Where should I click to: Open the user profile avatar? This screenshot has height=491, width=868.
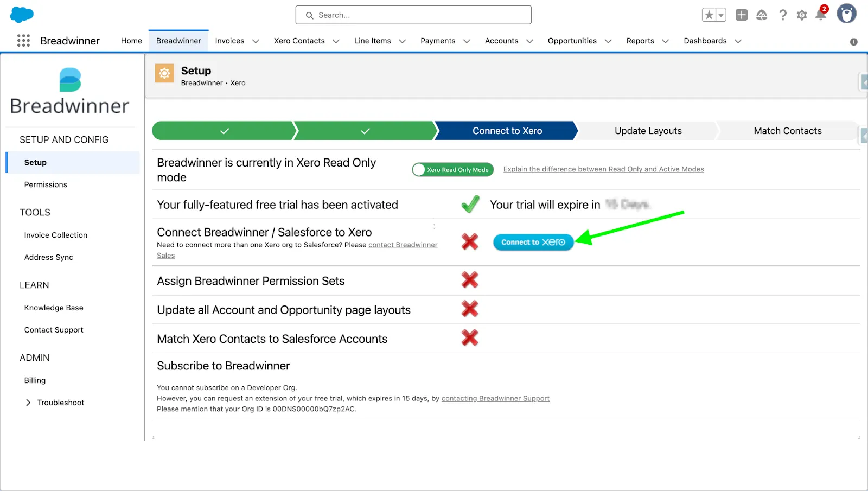pyautogui.click(x=846, y=14)
